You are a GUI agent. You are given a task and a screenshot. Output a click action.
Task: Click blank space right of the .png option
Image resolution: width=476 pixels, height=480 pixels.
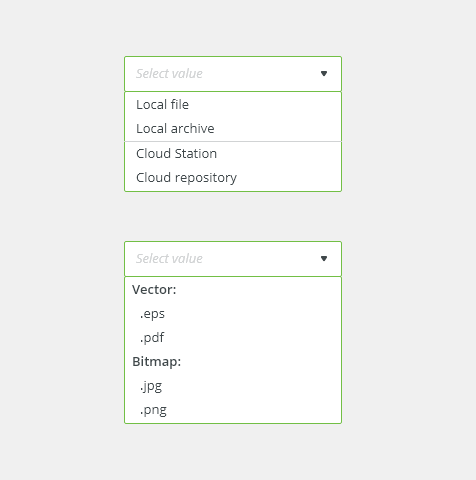(x=253, y=410)
